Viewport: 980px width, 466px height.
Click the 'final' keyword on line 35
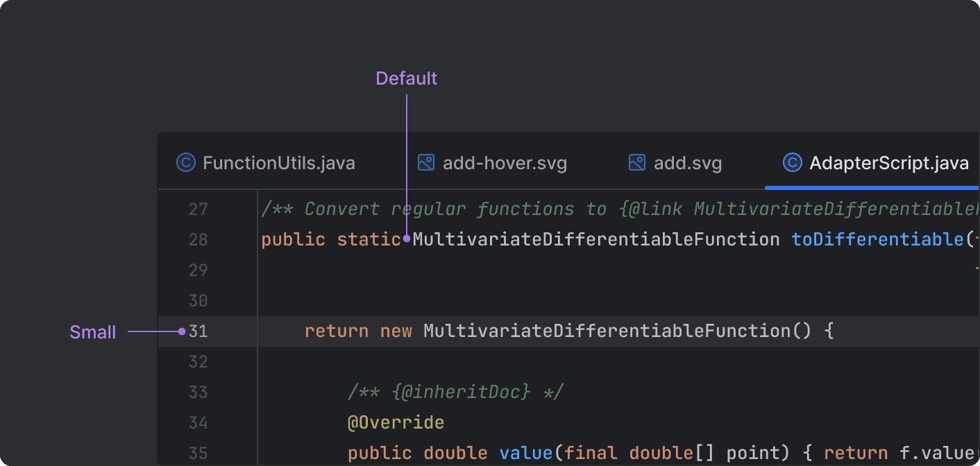(591, 454)
